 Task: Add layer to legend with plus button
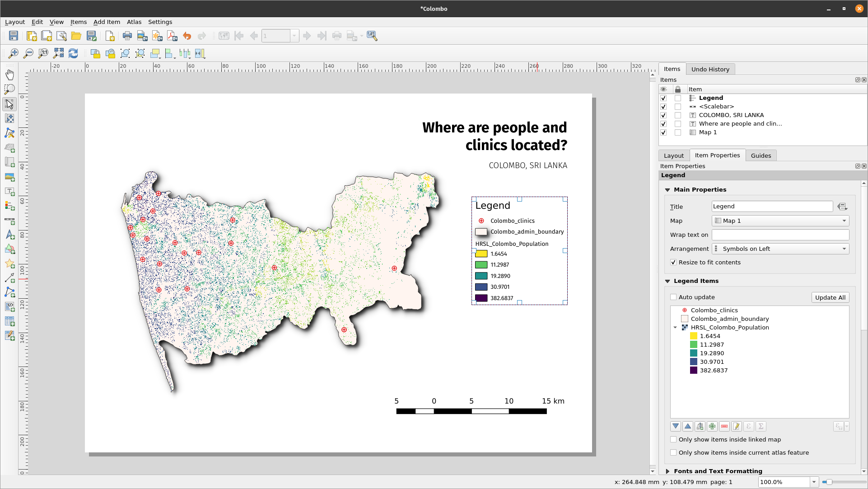(712, 426)
